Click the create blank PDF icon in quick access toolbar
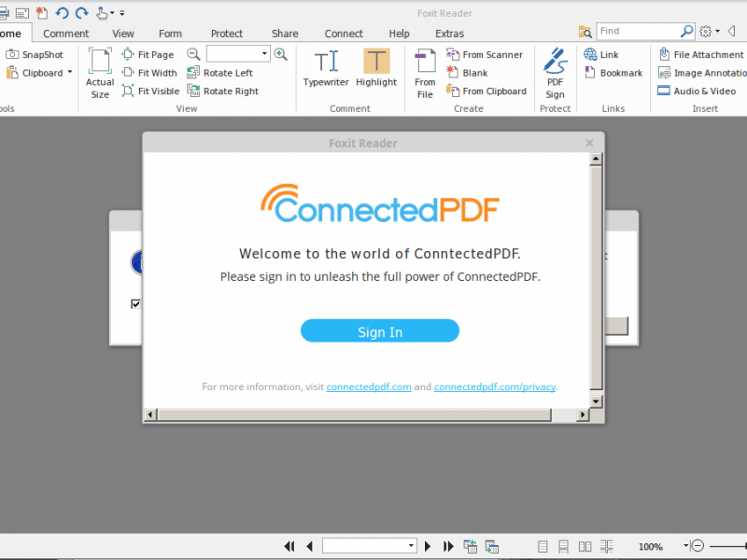This screenshot has width=747, height=560. coord(42,13)
